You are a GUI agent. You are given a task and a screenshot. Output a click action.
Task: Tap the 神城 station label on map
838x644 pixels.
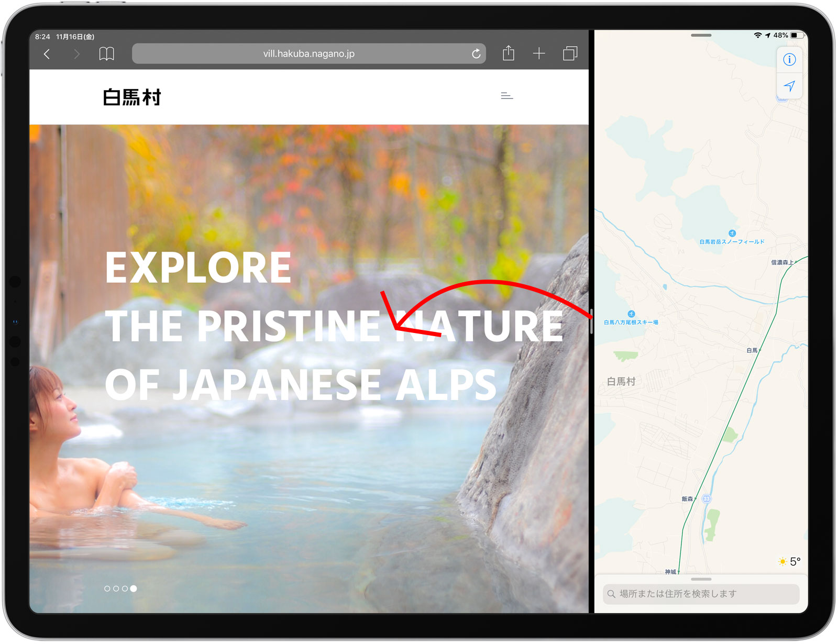pos(671,572)
